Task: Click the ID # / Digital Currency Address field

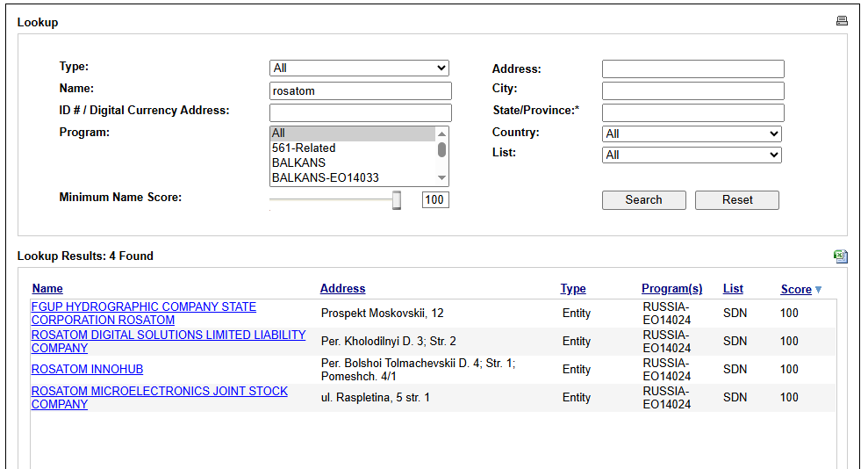Action: (x=361, y=112)
